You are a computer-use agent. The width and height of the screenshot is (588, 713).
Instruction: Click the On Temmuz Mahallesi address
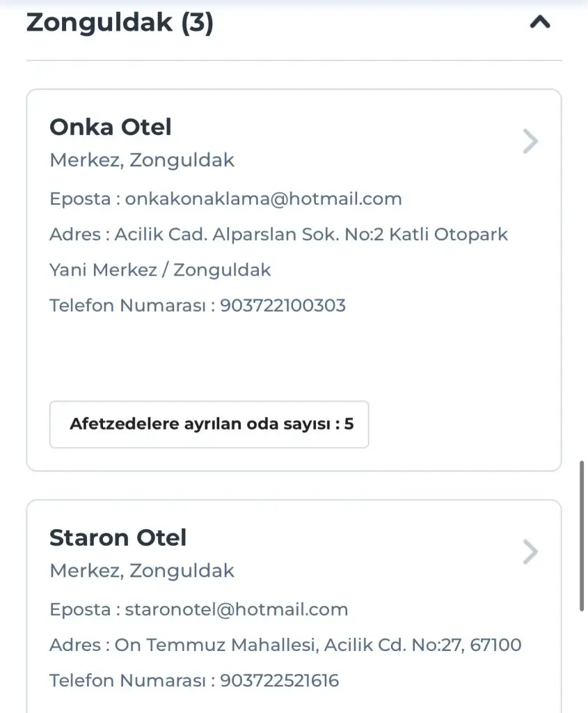[318, 645]
